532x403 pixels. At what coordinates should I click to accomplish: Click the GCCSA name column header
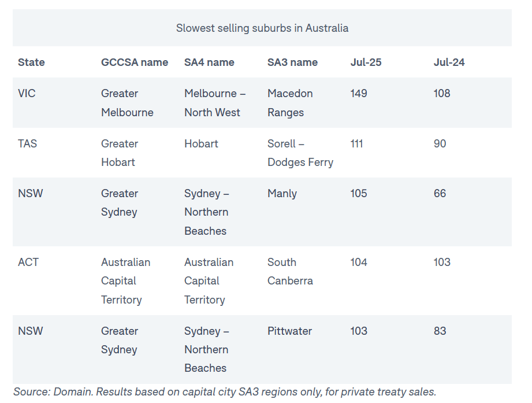click(x=135, y=62)
